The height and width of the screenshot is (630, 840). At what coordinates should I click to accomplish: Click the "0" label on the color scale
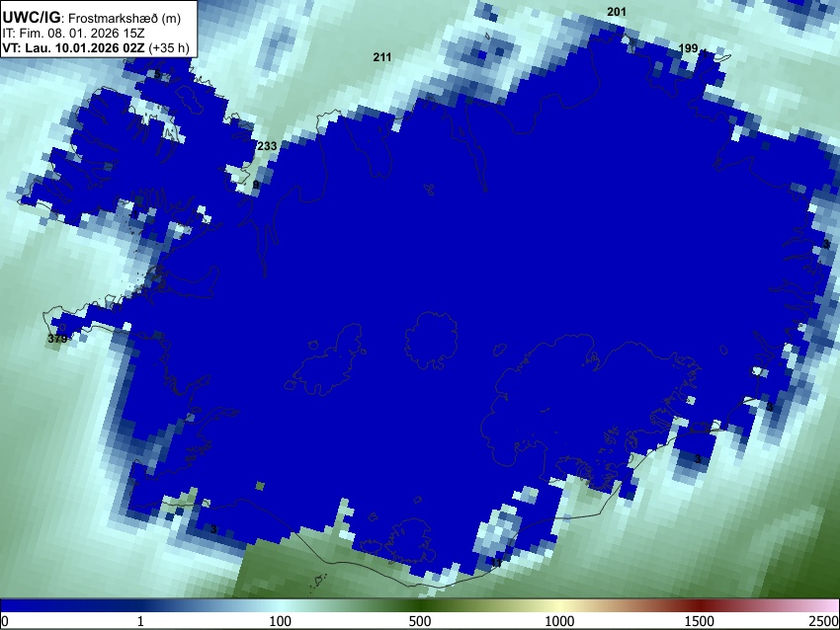[x=5, y=621]
